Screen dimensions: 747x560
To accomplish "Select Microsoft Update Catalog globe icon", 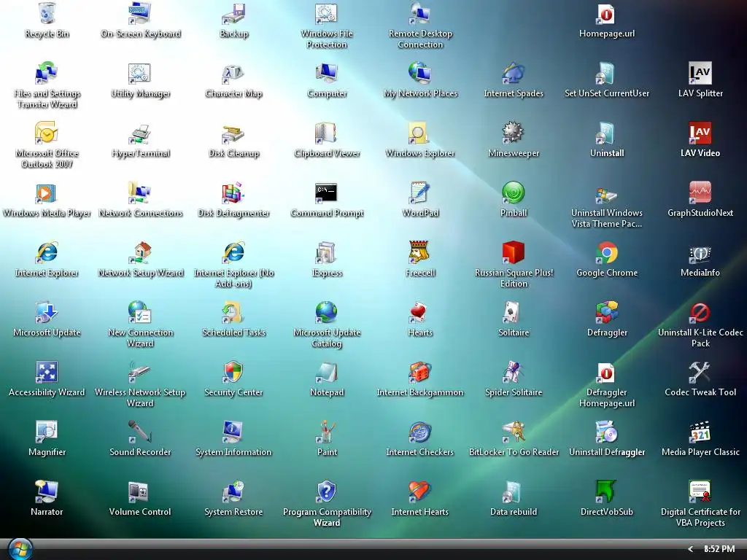I will (327, 312).
